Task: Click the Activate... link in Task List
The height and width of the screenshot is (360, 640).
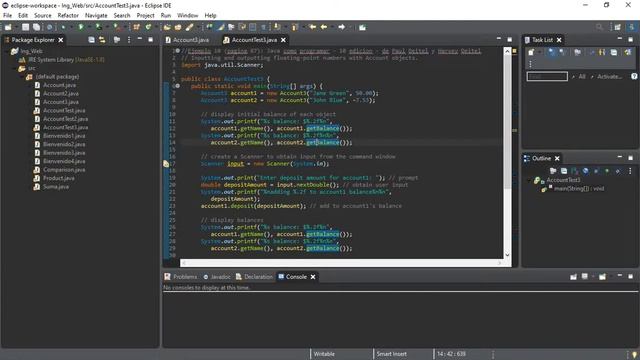Action: click(x=609, y=76)
